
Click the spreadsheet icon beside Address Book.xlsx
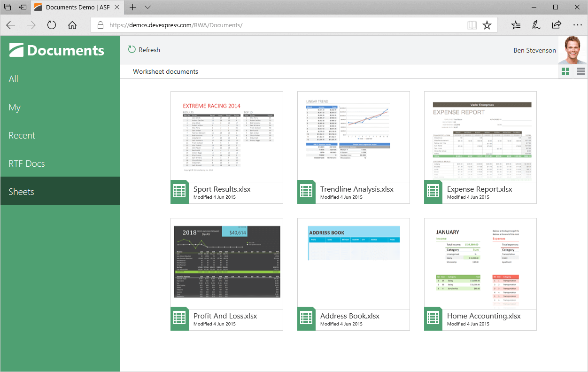coord(306,319)
